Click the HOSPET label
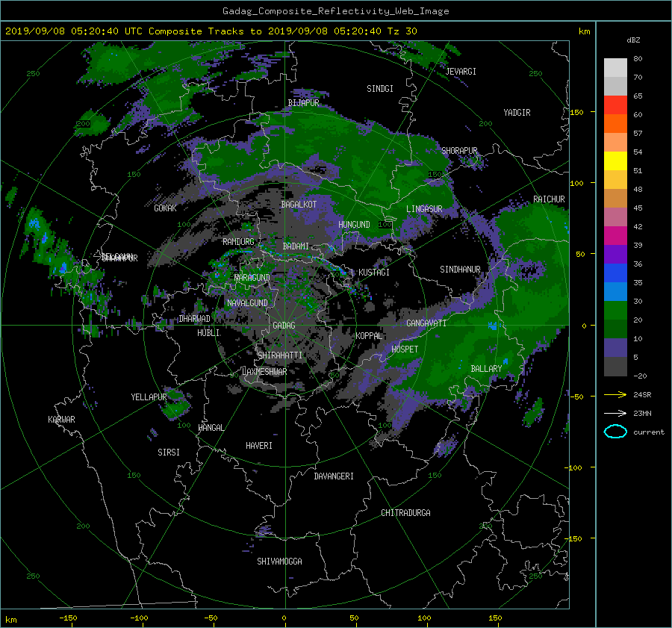 click(405, 349)
